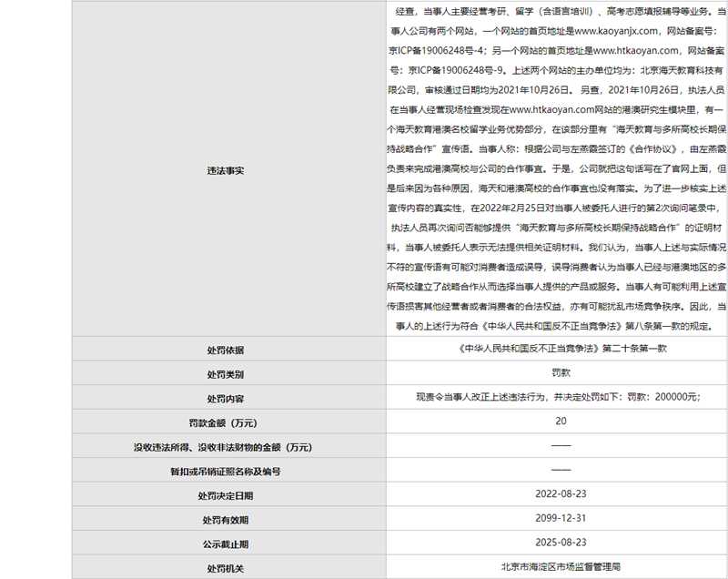Select the fine amount value 20
The height and width of the screenshot is (579, 728).
pos(561,422)
